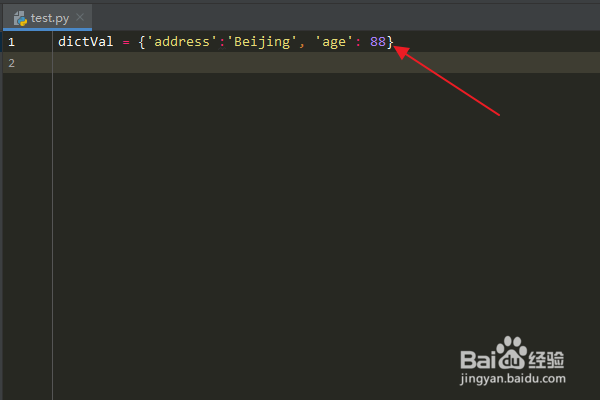Click the opening curly brace
The image size is (600, 400).
click(x=142, y=42)
